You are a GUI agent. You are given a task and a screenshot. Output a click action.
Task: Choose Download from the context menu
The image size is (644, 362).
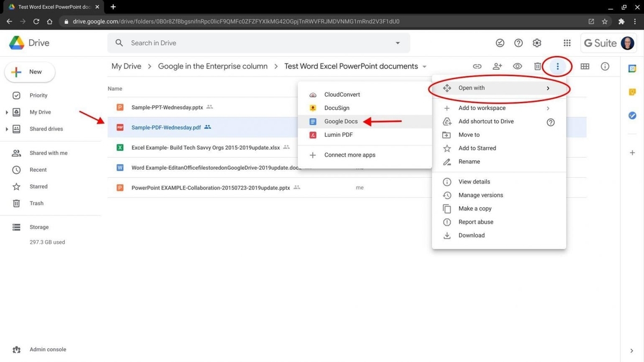click(471, 235)
